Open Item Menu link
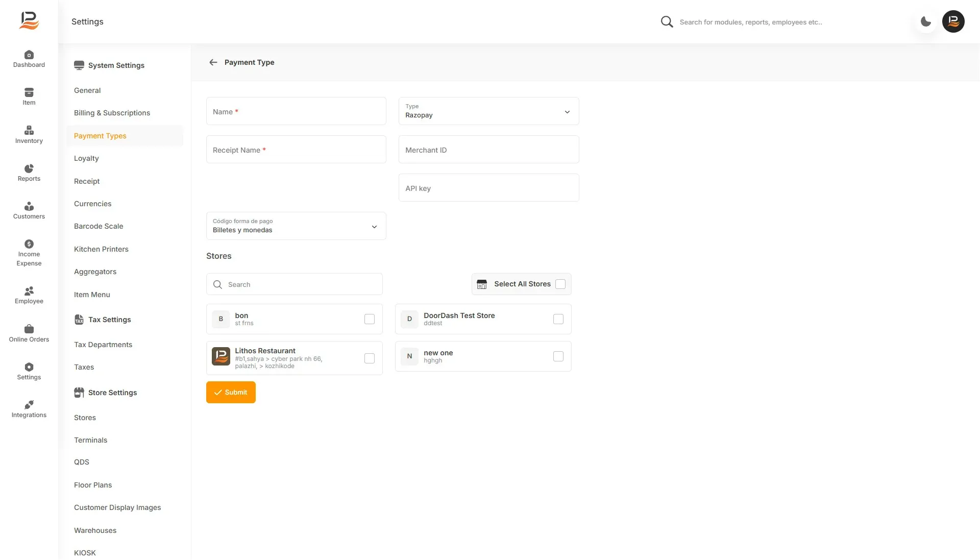 [92, 295]
